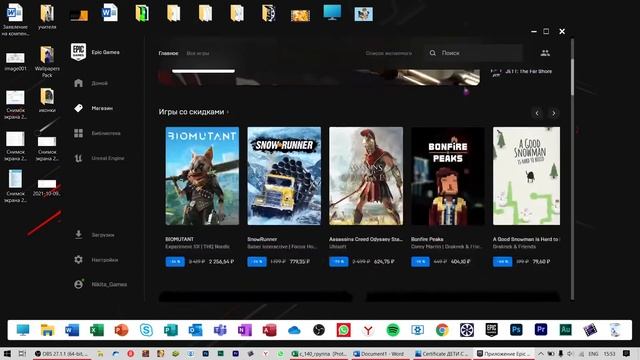The height and width of the screenshot is (360, 640).
Task: Switch to the second store tab beside Главное
Action: (198, 53)
